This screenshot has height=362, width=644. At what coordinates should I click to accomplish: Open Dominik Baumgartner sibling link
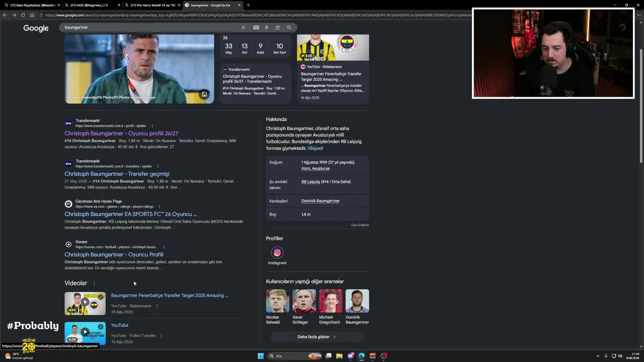(x=320, y=201)
